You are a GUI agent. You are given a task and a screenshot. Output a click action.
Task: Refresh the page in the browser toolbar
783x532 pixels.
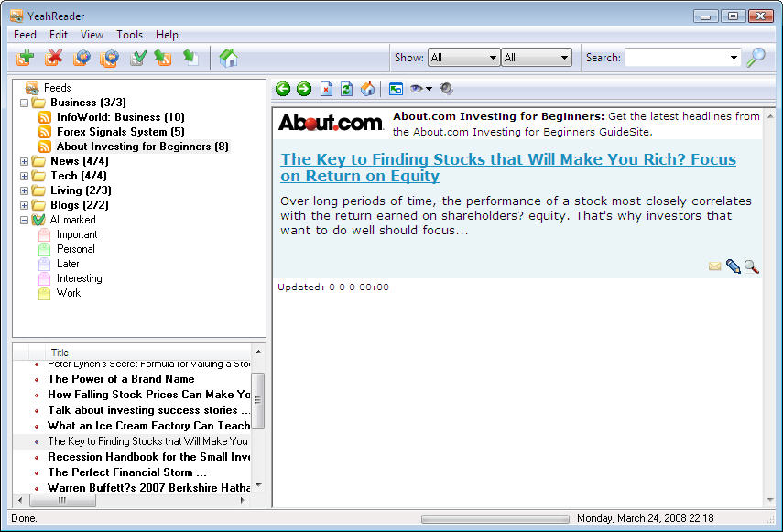click(x=346, y=89)
